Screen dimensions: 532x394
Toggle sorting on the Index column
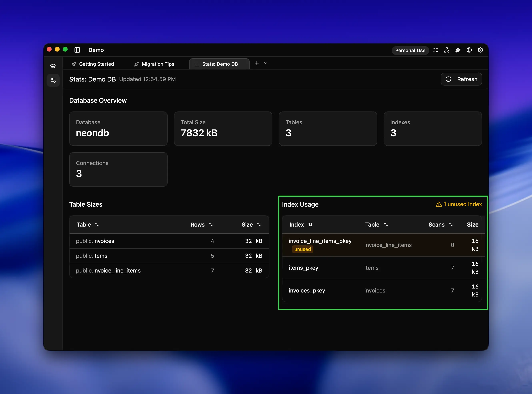pos(311,224)
